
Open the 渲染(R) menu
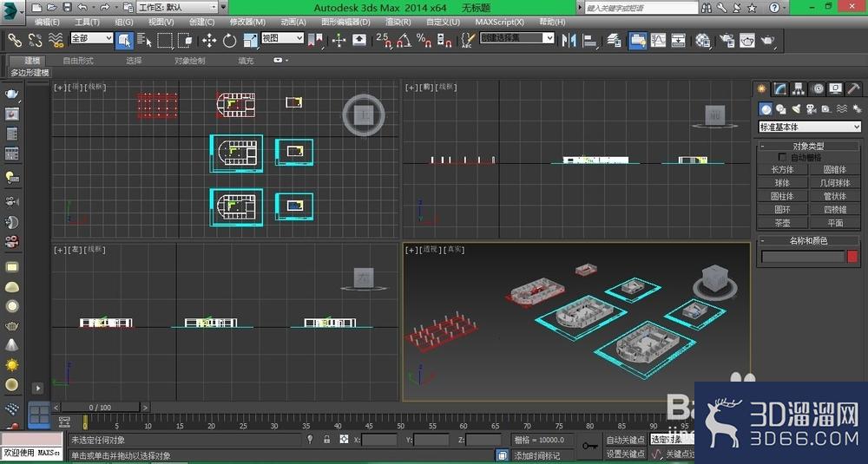[x=398, y=22]
